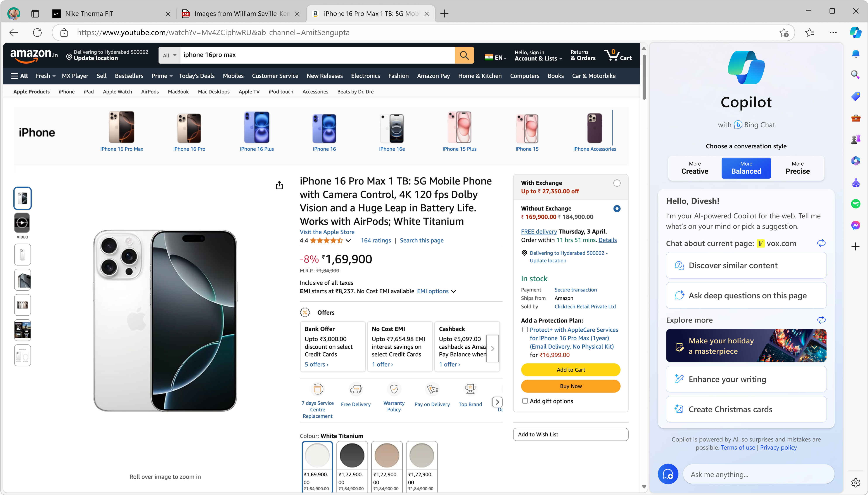Viewport: 868px width, 495px height.
Task: Open Spotify from the Edge sidebar
Action: click(x=855, y=204)
